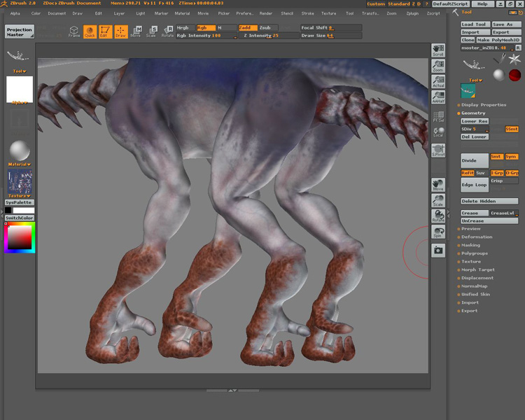Adjust the Z Intensity slider
This screenshot has height=420, width=525.
click(x=269, y=36)
